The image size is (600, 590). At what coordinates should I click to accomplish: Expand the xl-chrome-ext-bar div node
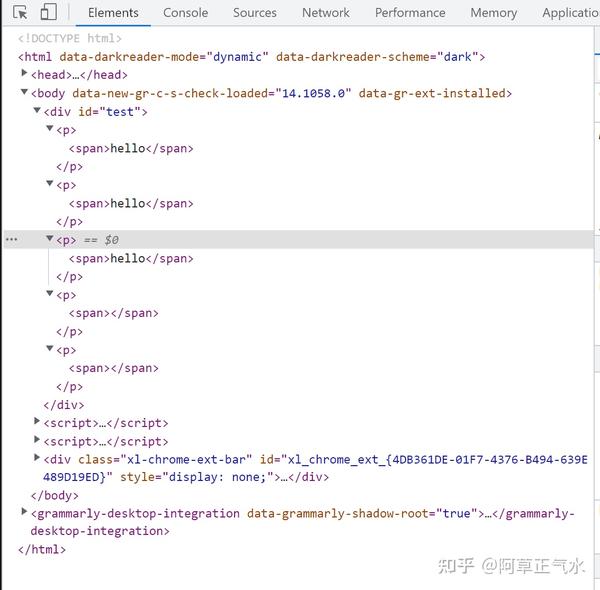pos(37,457)
